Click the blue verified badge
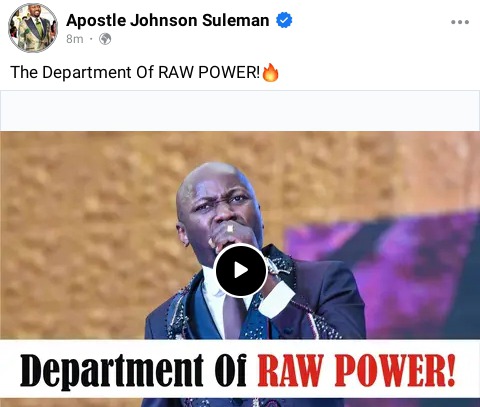This screenshot has height=407, width=480. tap(284, 20)
